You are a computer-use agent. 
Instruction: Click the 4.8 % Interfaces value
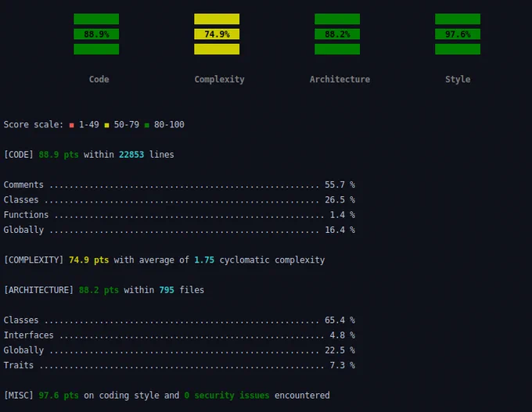click(x=343, y=335)
